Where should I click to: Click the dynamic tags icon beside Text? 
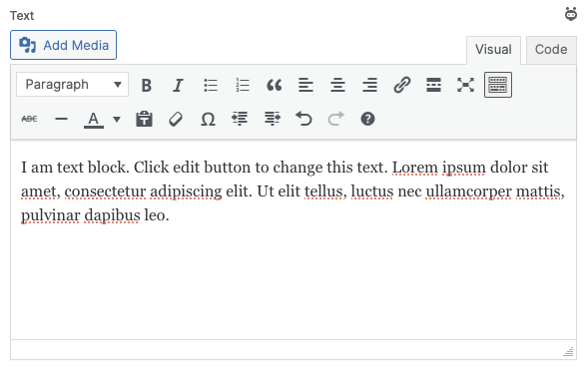pyautogui.click(x=571, y=14)
